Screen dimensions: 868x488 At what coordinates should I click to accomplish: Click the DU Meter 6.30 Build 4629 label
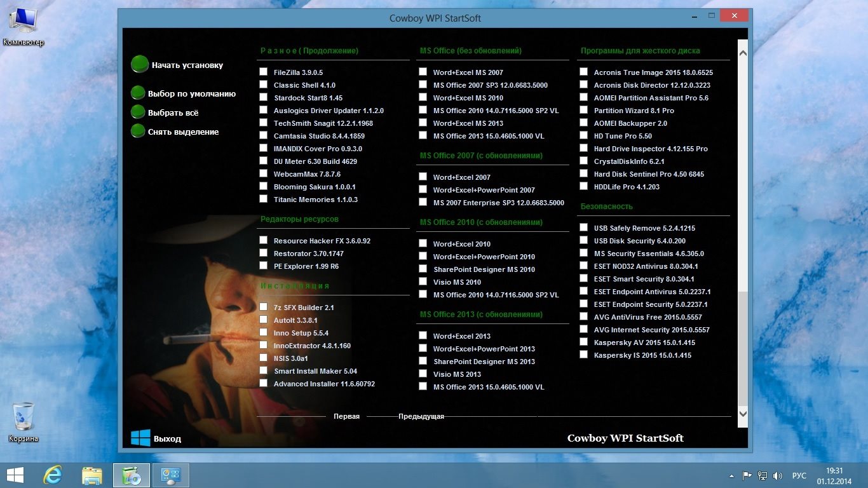315,161
